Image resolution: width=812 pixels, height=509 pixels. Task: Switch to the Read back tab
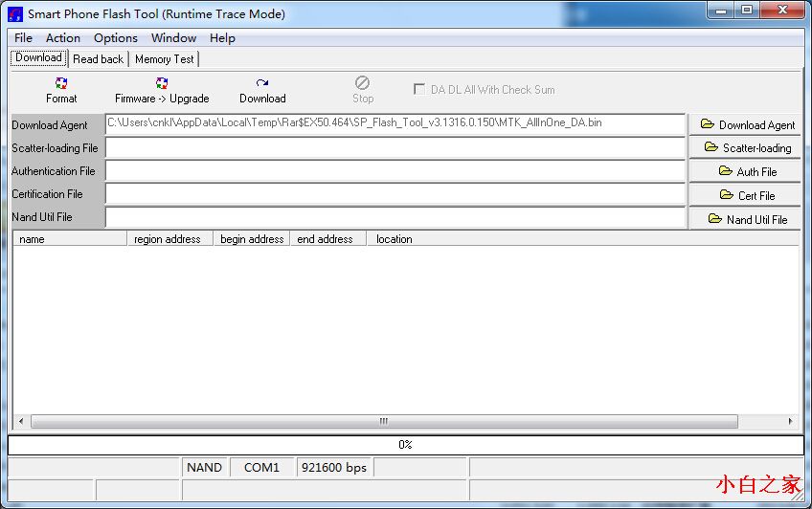[99, 59]
